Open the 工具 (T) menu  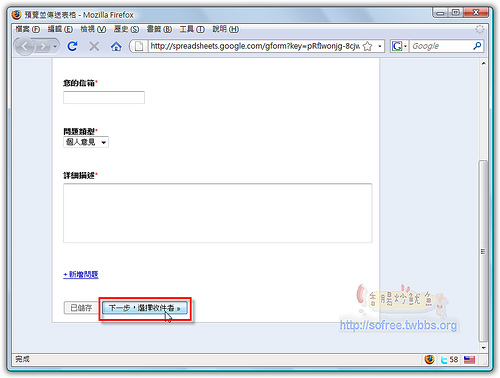192,29
